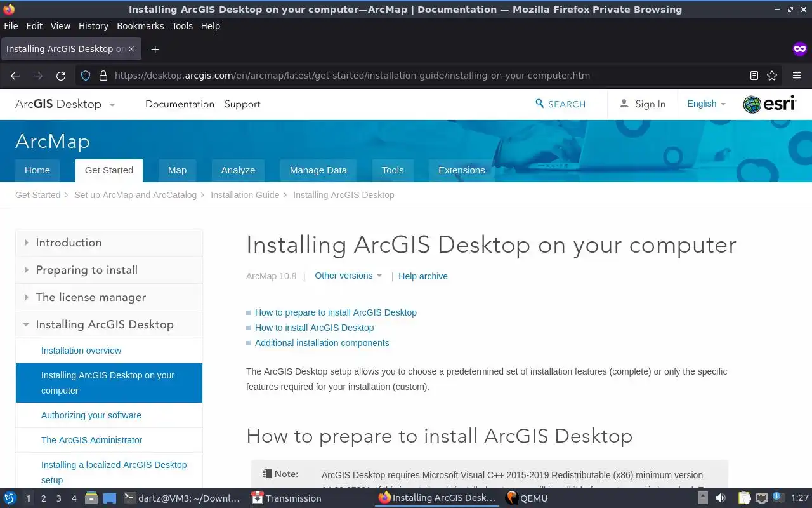The image size is (812, 508).
Task: Expand Preparing to install section
Action: click(109, 270)
